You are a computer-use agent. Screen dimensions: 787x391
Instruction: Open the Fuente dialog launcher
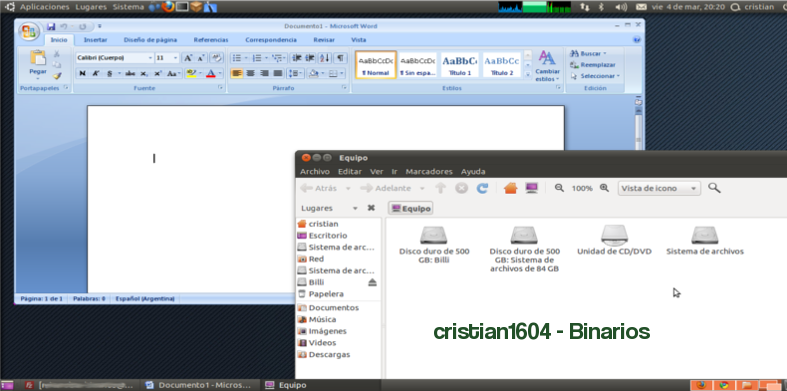point(220,88)
